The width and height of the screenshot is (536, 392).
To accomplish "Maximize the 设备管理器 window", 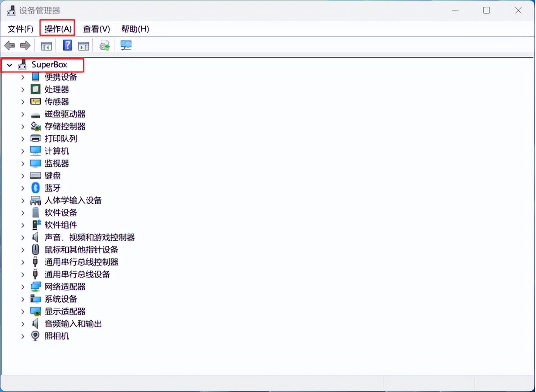I will pos(486,10).
